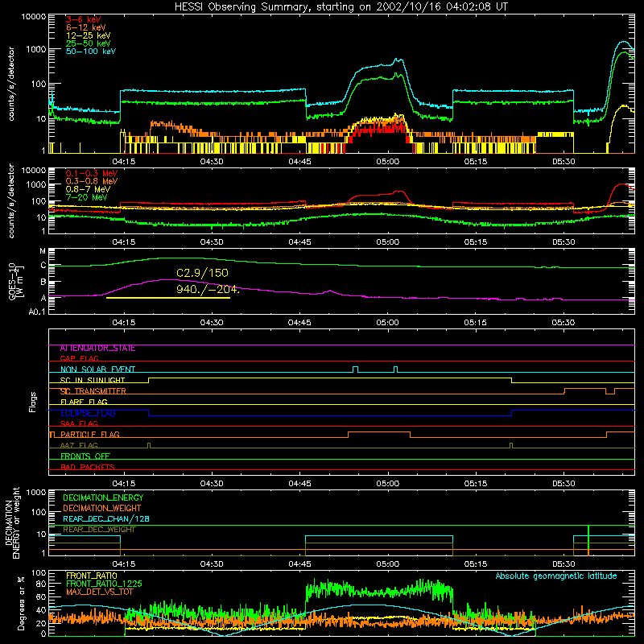Select the FLARE_FLAG label

click(x=84, y=402)
